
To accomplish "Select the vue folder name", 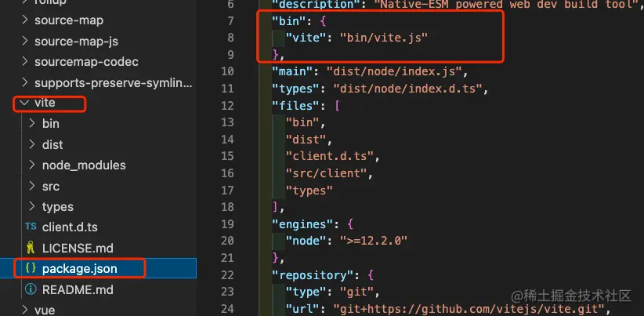I will click(45, 310).
